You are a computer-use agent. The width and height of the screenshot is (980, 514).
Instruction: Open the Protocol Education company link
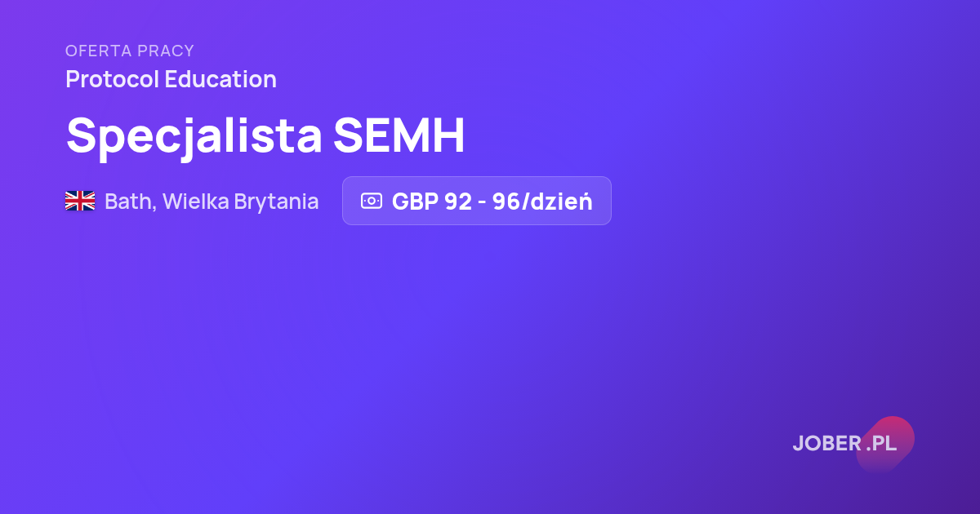pos(171,80)
